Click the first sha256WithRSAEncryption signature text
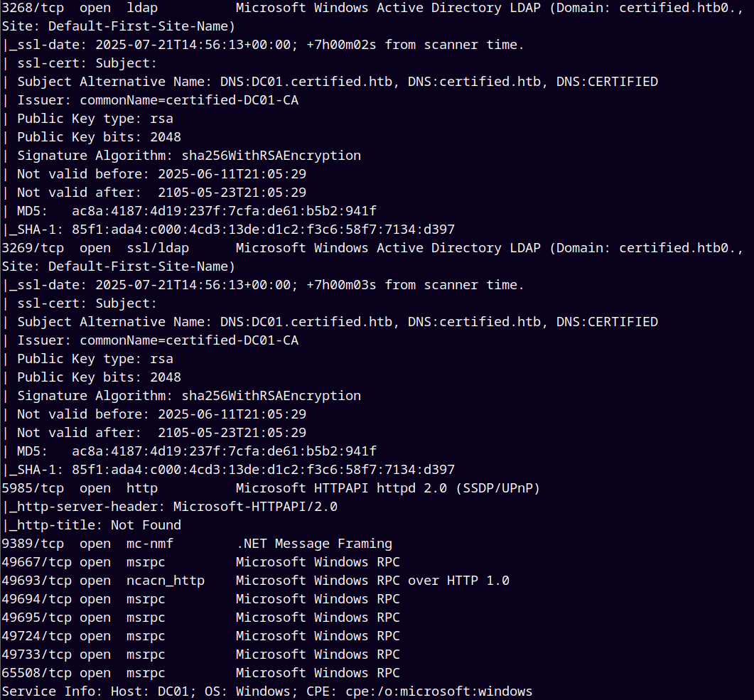 pyautogui.click(x=271, y=156)
